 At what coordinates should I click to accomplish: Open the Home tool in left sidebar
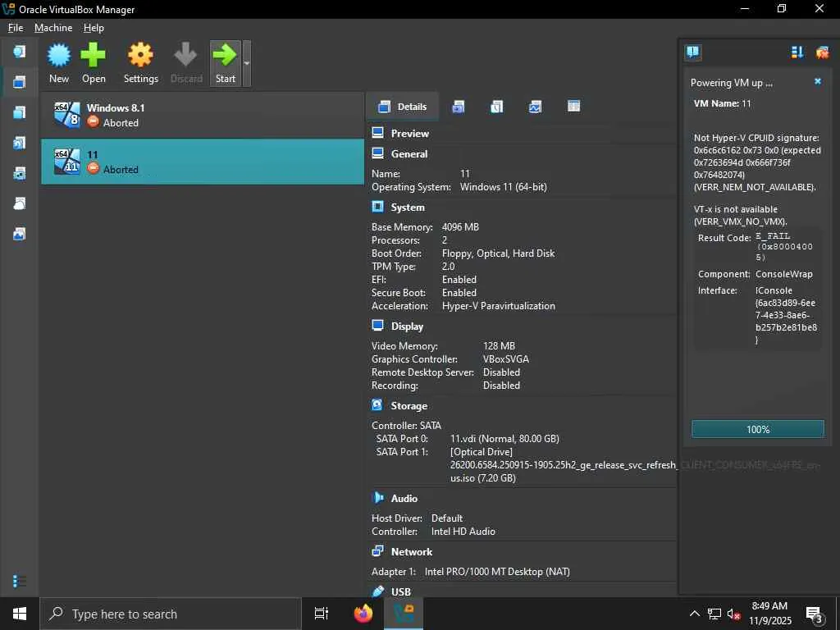point(20,52)
